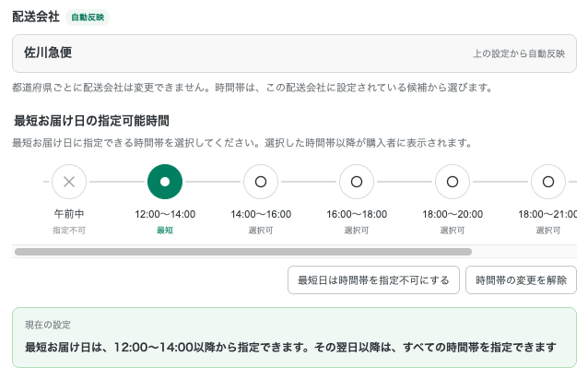Click the 選択可 label under 14:00〜16:00
Image resolution: width=588 pixels, height=380 pixels.
point(261,231)
